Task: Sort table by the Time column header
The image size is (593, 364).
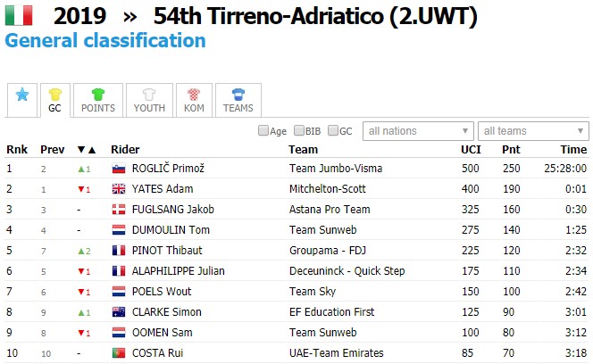Action: click(573, 149)
